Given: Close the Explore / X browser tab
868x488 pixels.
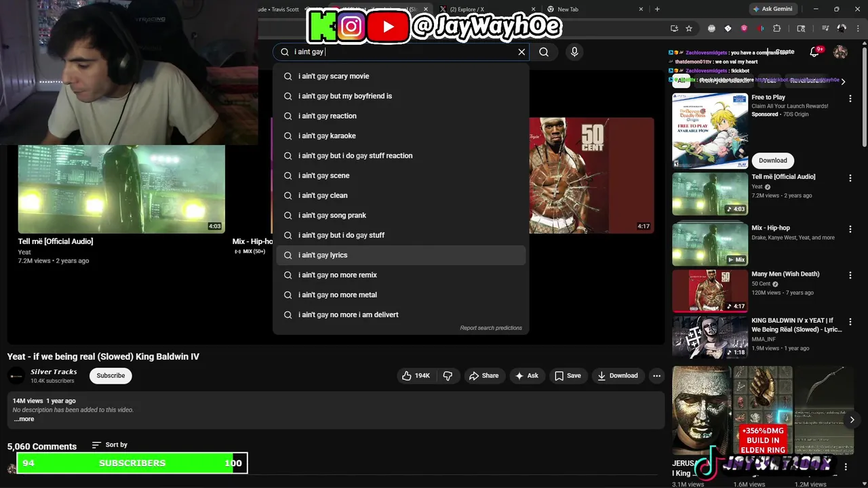Looking at the screenshot, I should pos(534,9).
